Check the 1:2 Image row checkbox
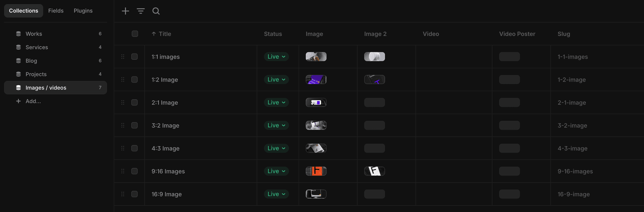Viewport: 644px width, 212px height. (x=134, y=79)
